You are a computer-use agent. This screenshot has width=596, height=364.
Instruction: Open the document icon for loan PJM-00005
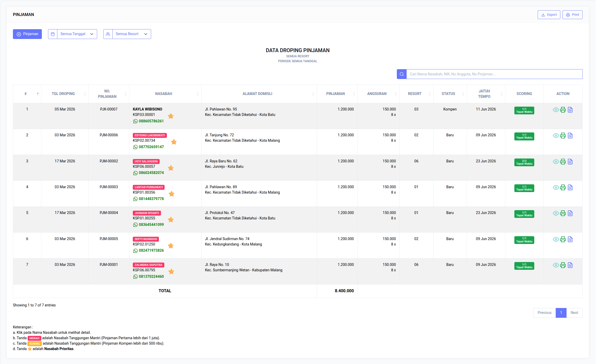pos(570,239)
